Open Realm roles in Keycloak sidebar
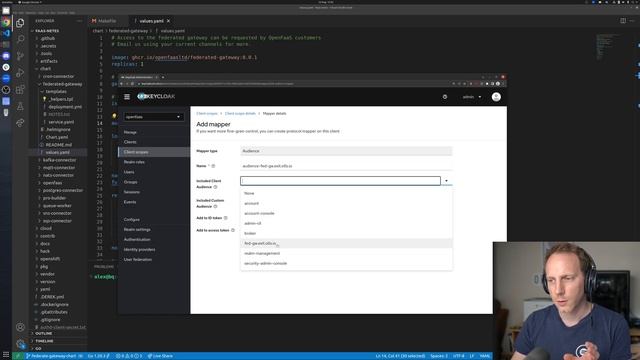Viewport: 640px width, 360px height. [x=134, y=162]
